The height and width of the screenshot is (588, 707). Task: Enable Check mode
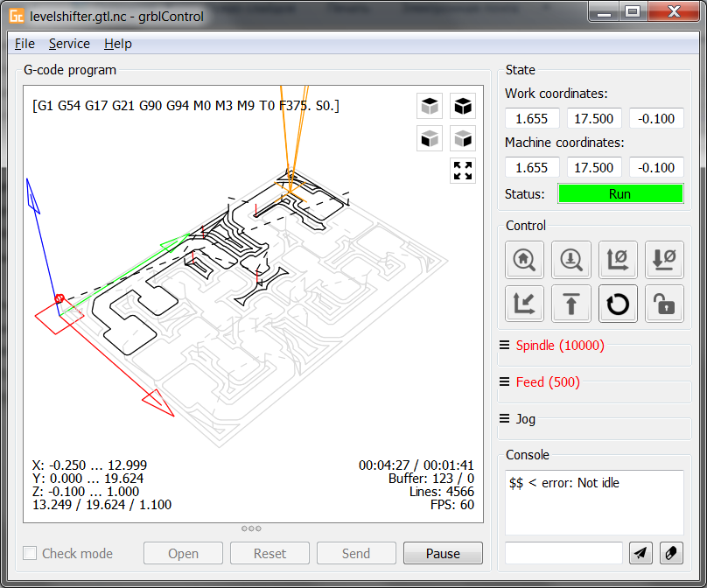tap(30, 553)
